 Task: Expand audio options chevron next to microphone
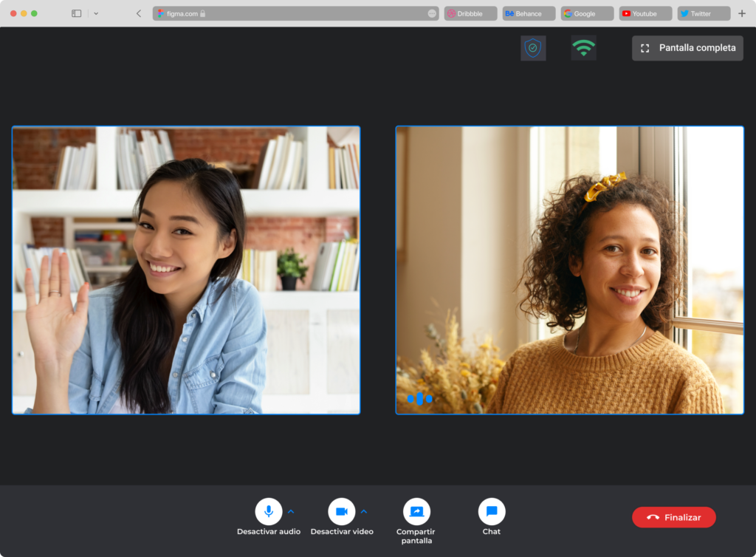[291, 511]
